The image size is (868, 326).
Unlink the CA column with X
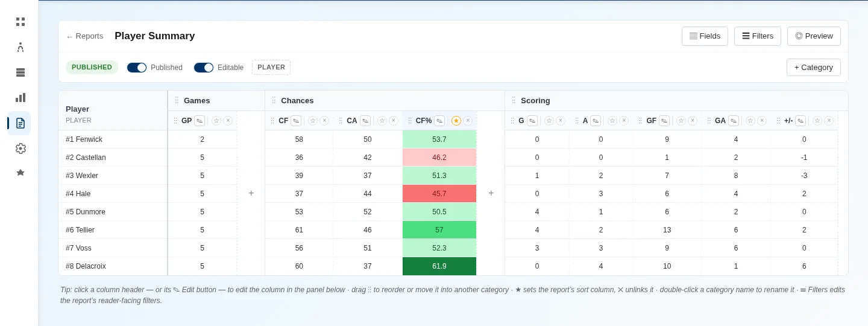pyautogui.click(x=394, y=121)
